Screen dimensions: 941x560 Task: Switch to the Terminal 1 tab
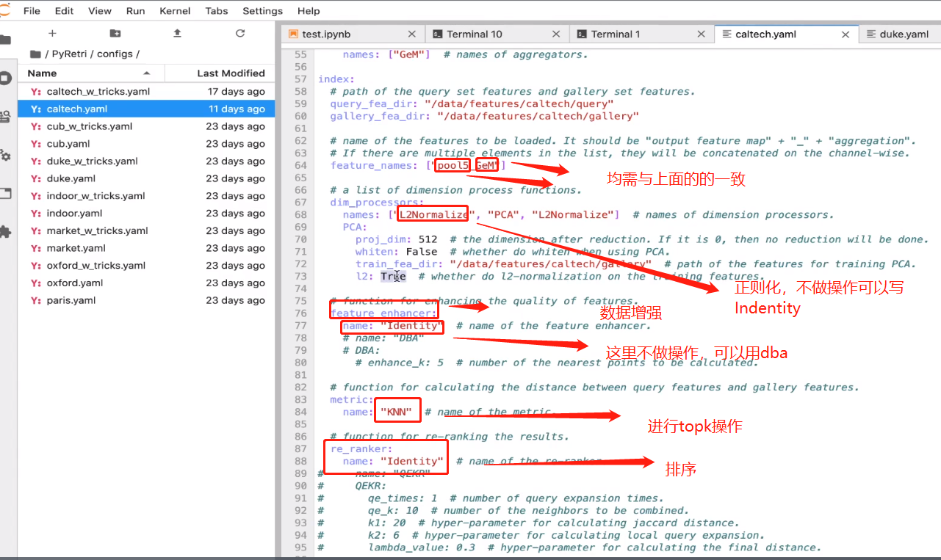(x=641, y=34)
